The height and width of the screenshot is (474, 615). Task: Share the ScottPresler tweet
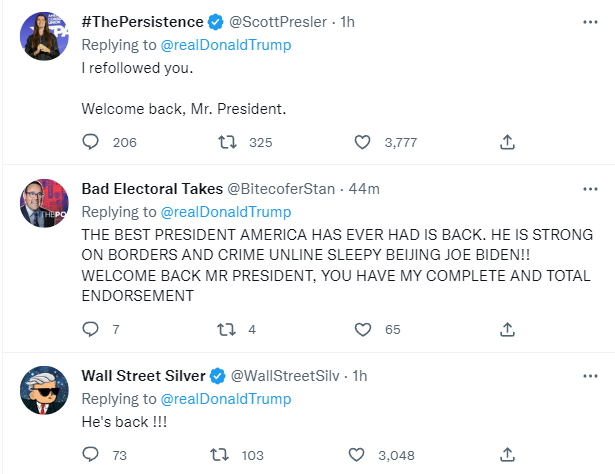[x=507, y=143]
